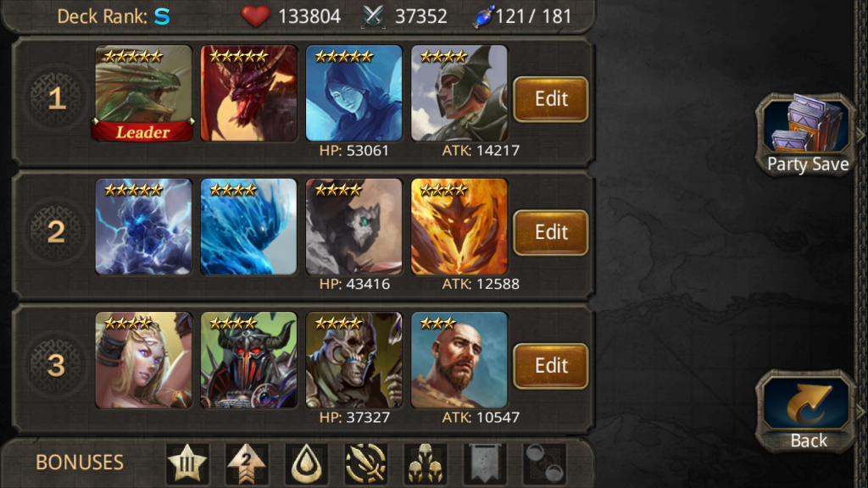Screen dimensions: 868x488
Task: Select the green dragon Leader card
Action: (143, 93)
